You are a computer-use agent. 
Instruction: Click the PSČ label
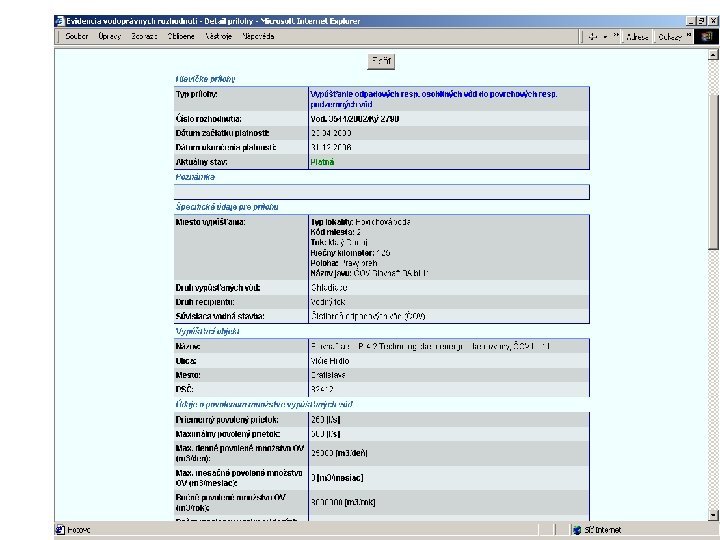click(x=185, y=389)
